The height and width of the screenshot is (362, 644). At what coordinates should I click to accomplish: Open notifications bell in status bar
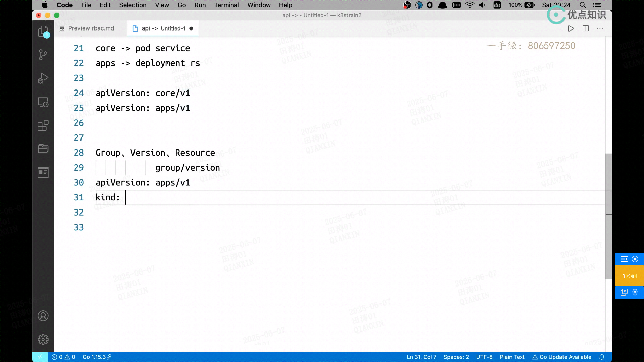(x=602, y=357)
